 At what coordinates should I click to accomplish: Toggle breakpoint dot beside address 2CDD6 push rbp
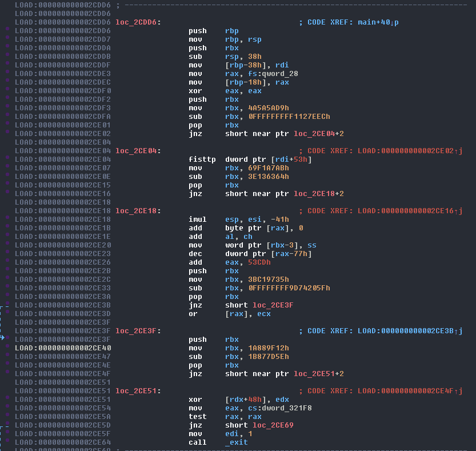pyautogui.click(x=7, y=29)
